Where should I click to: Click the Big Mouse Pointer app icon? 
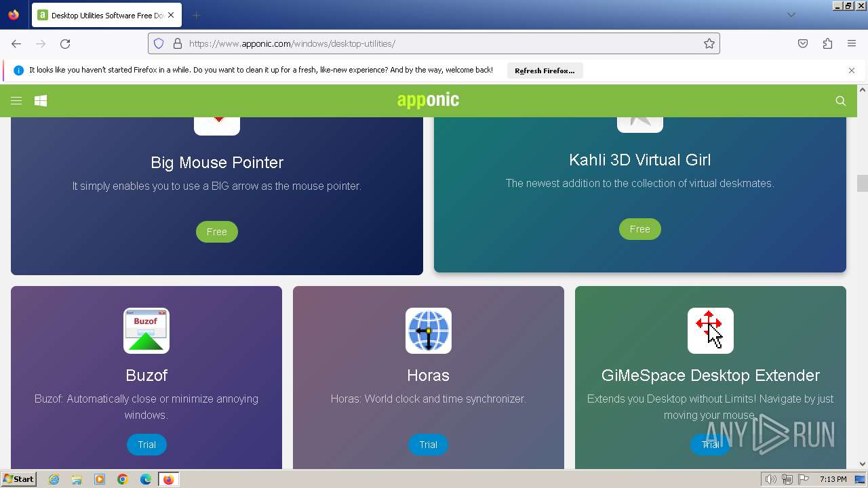click(x=217, y=126)
